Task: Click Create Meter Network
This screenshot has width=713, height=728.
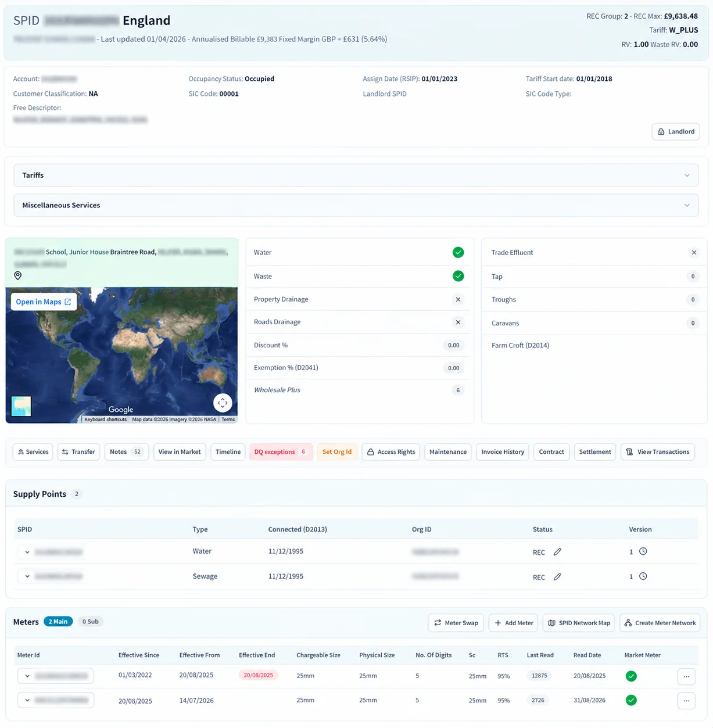Action: (660, 623)
